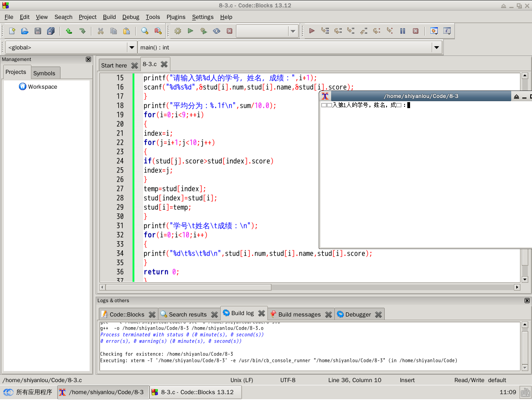Click the Step into debug icon

351,31
